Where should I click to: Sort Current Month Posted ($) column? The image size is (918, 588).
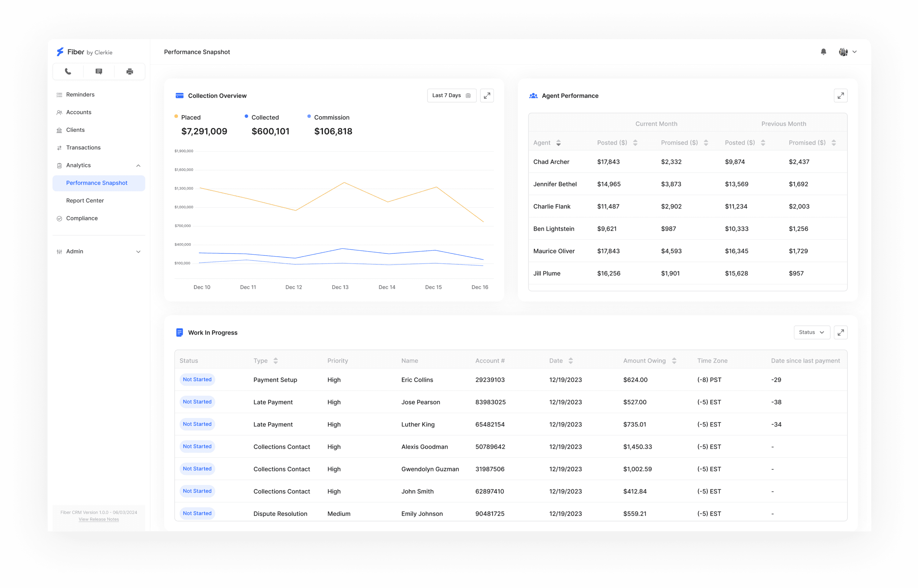coord(635,143)
